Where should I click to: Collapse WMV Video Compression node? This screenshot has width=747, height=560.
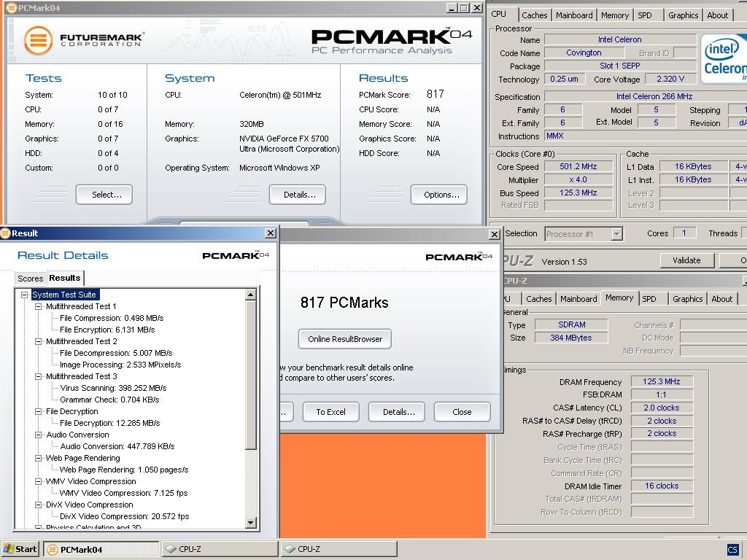tap(38, 481)
